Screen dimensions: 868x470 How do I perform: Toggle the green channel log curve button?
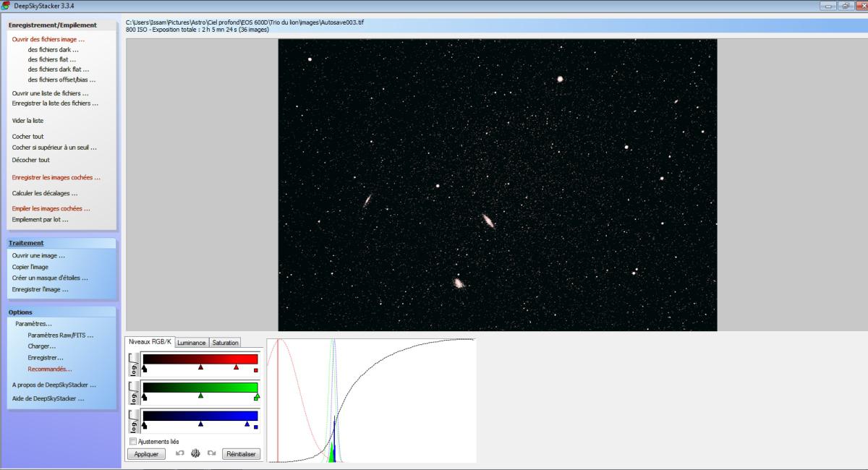[134, 393]
